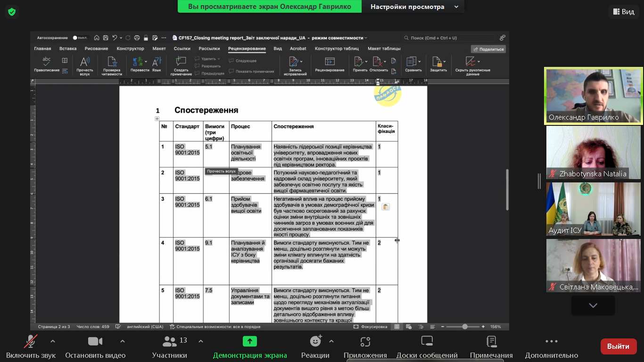
Task: Click the Перевести translate icon
Action: point(138,62)
